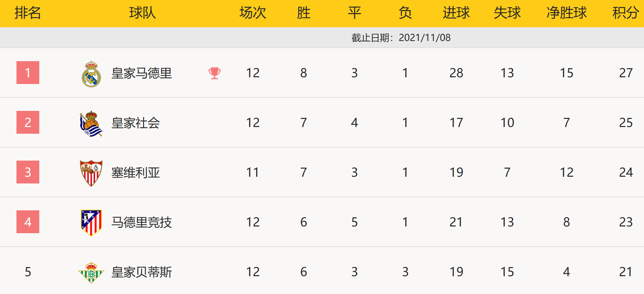The image size is (644, 294).
Task: Click the Real Madrid club crest
Action: click(91, 74)
